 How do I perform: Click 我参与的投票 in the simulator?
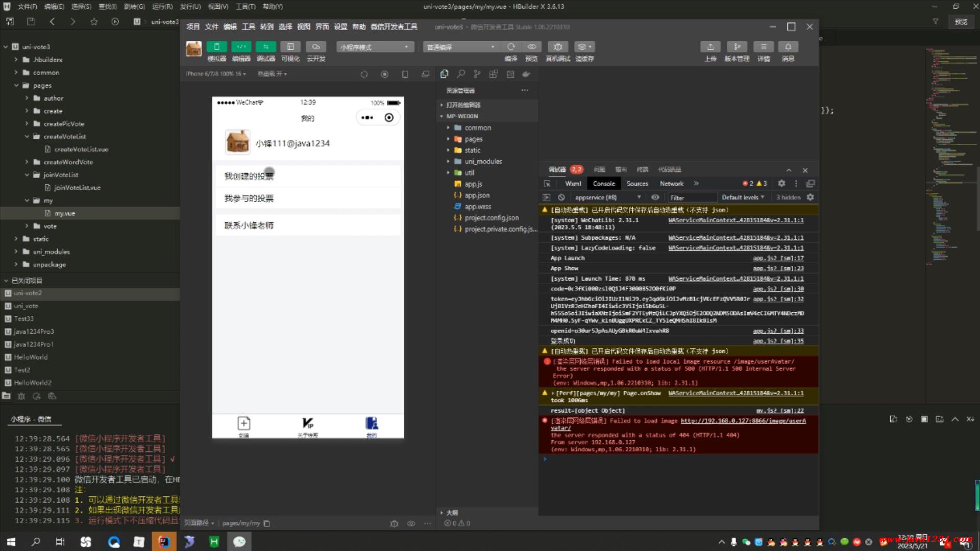308,198
